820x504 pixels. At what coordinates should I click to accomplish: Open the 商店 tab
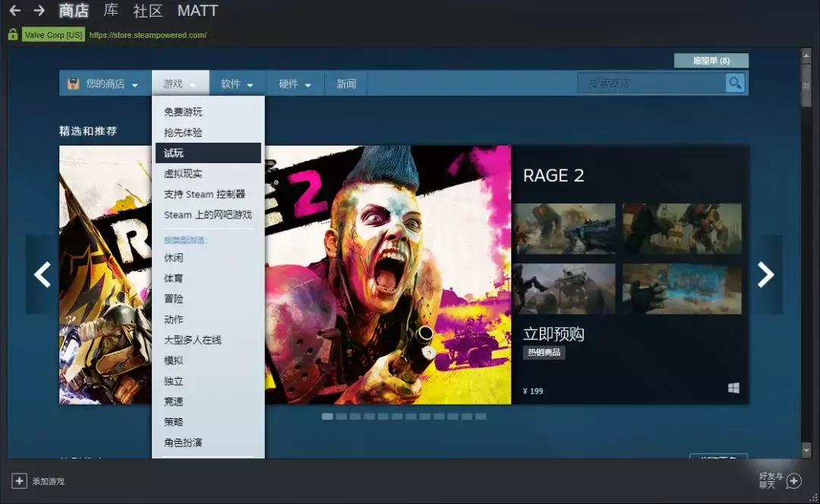coord(74,11)
